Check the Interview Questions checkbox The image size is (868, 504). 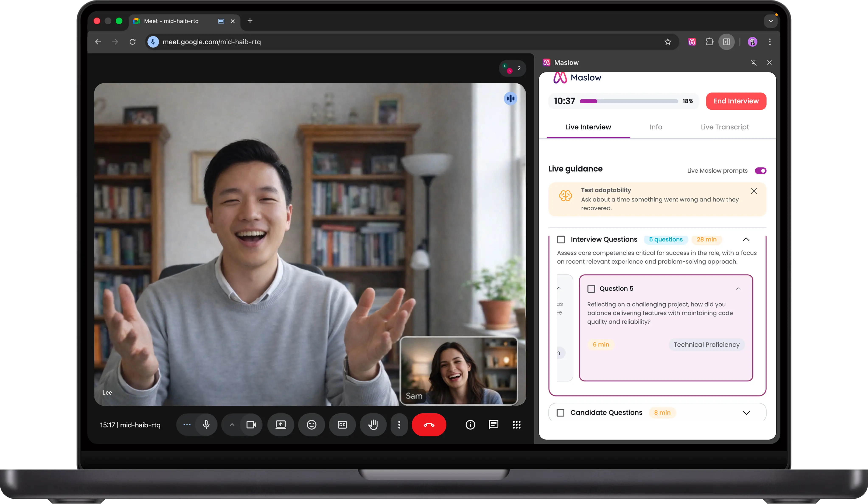(x=561, y=239)
